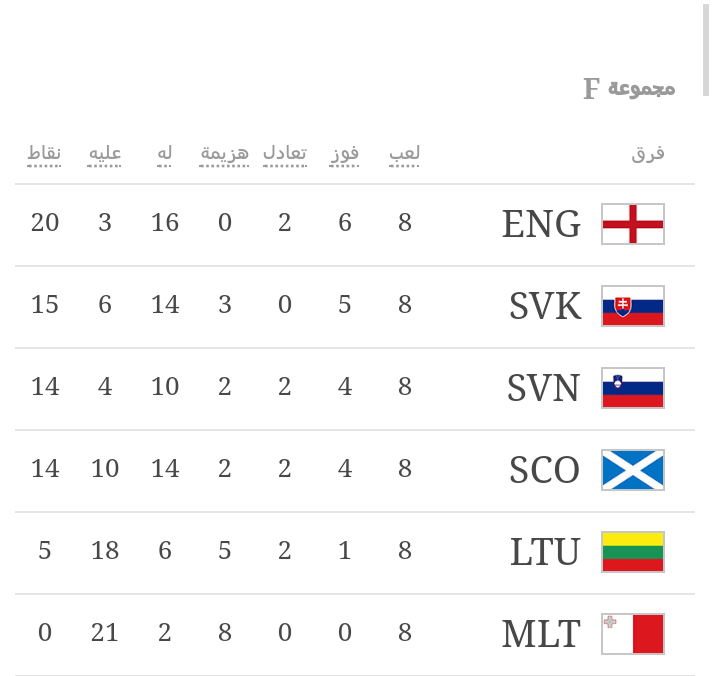
Task: Click the له goals for header
Action: 165,153
